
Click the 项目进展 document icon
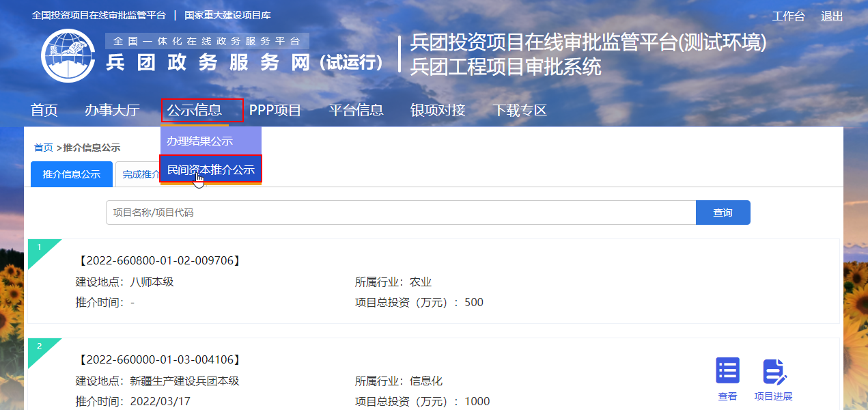click(774, 371)
